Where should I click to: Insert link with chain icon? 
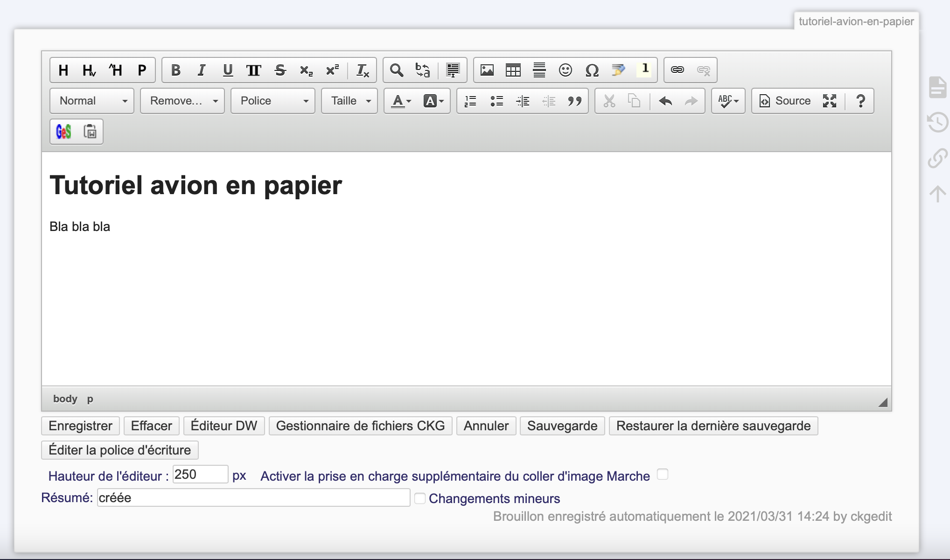point(677,70)
